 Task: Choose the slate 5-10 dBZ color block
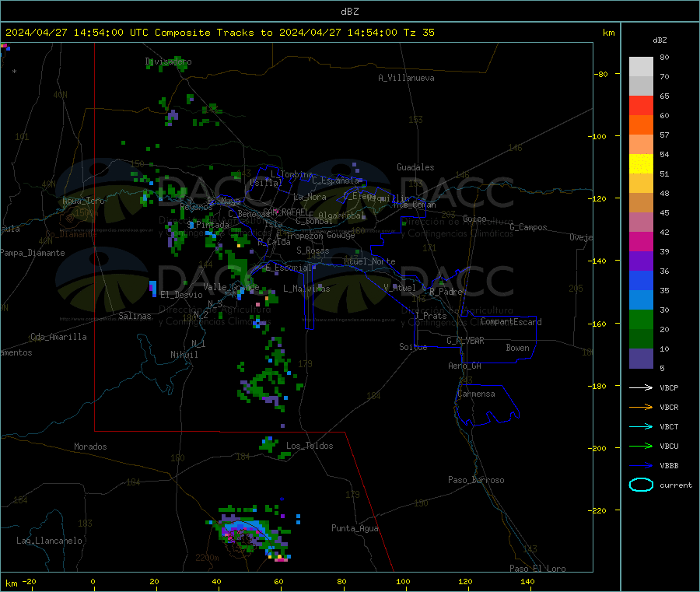(x=641, y=359)
